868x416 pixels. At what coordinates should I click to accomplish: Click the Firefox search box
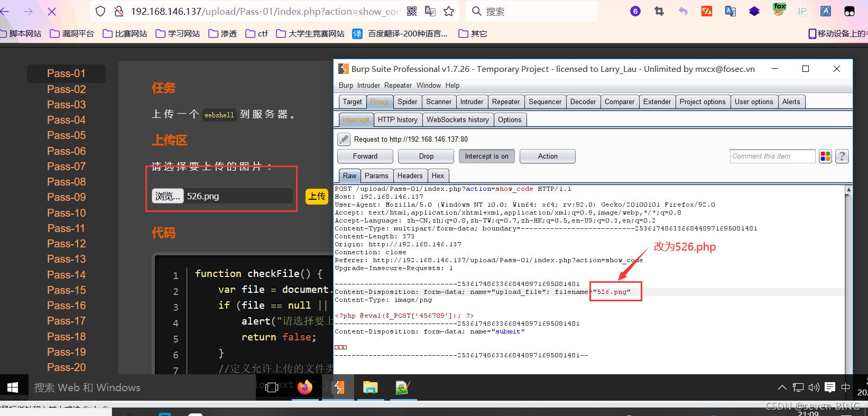click(x=532, y=11)
